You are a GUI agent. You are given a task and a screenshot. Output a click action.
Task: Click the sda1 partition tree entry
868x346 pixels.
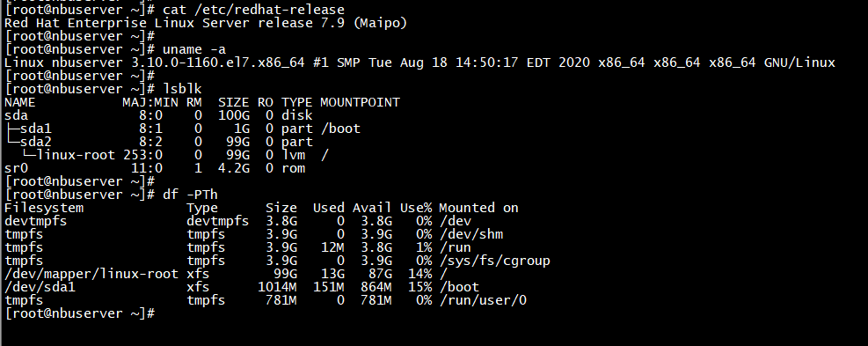click(x=28, y=129)
